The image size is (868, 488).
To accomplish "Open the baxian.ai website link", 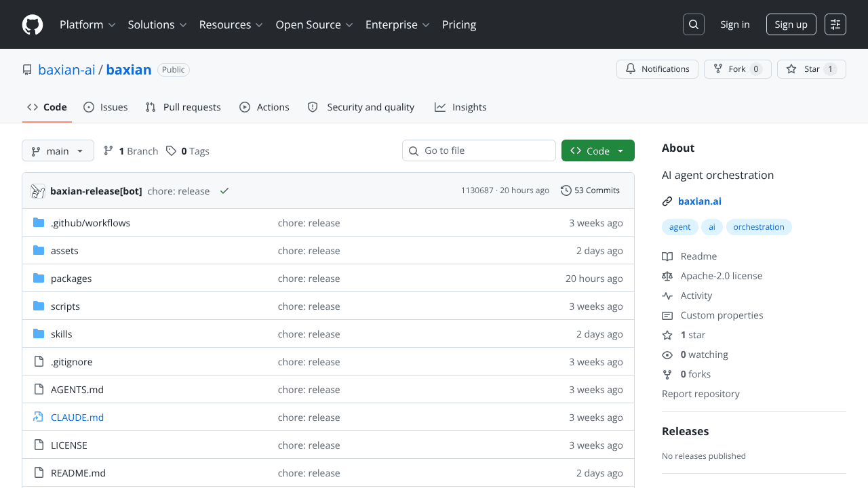I will (x=700, y=201).
